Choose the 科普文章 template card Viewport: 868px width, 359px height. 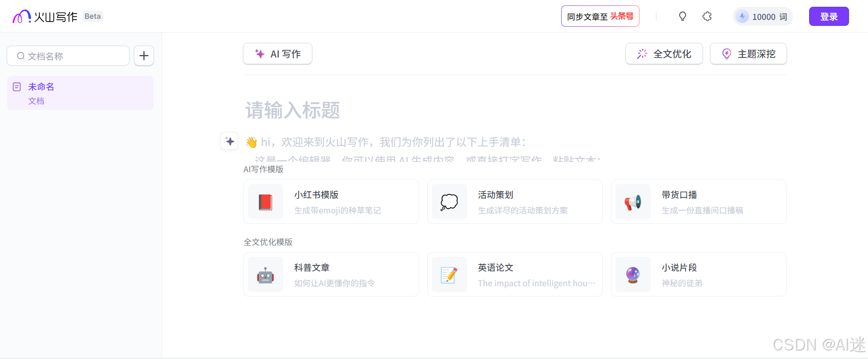click(x=331, y=274)
